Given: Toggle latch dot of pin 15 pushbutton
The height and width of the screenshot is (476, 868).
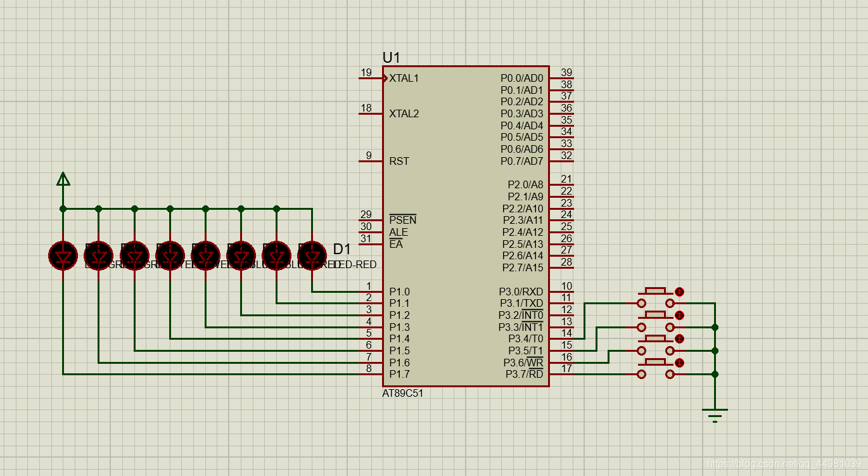Looking at the screenshot, I should tap(680, 315).
